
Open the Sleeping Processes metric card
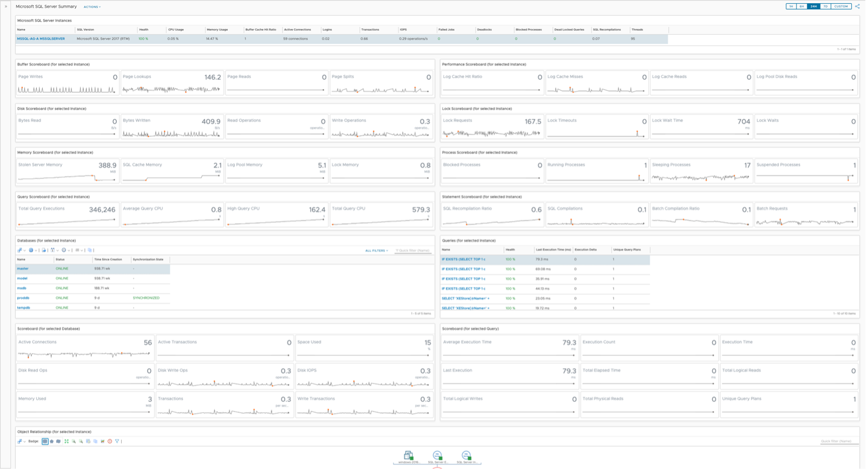(701, 172)
